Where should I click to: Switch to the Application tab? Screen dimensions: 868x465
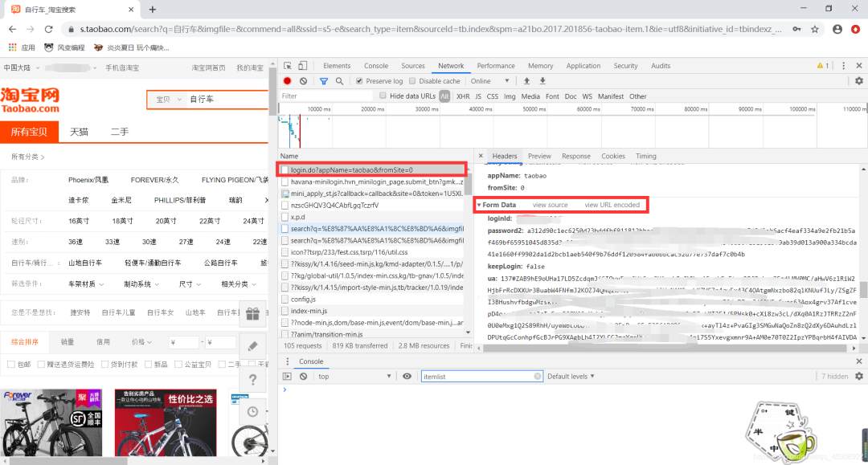click(583, 66)
